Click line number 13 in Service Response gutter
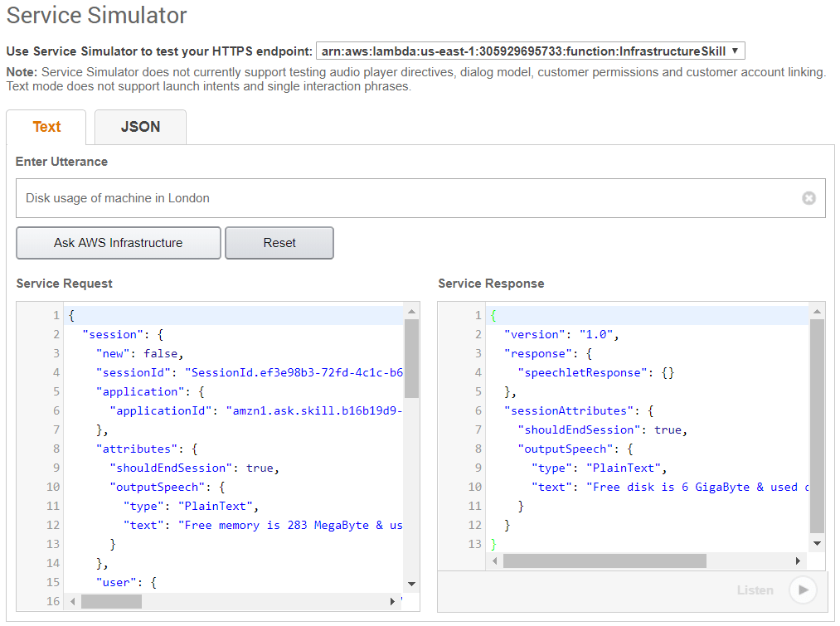 pos(474,544)
